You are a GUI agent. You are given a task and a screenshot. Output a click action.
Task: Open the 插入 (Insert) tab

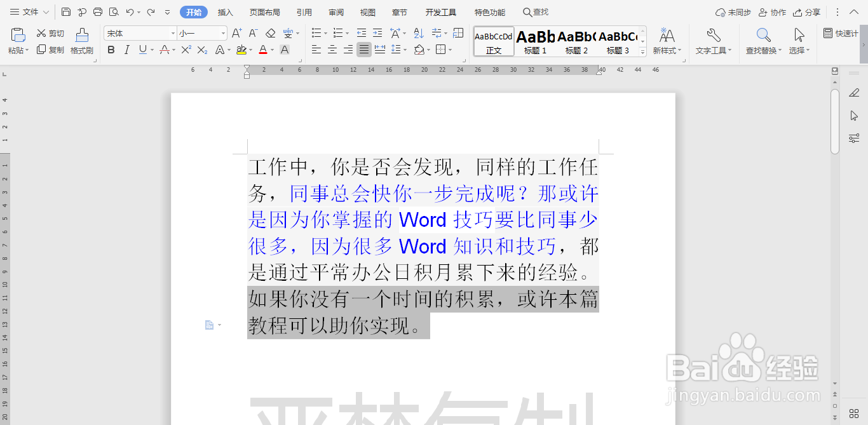pyautogui.click(x=226, y=12)
